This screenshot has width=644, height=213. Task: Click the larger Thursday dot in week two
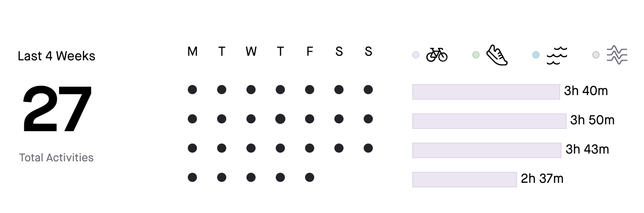[280, 119]
